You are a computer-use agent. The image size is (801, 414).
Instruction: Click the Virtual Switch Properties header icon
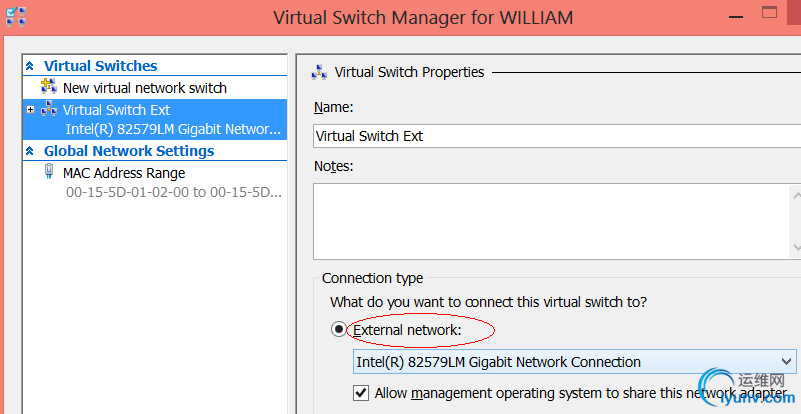tap(319, 72)
